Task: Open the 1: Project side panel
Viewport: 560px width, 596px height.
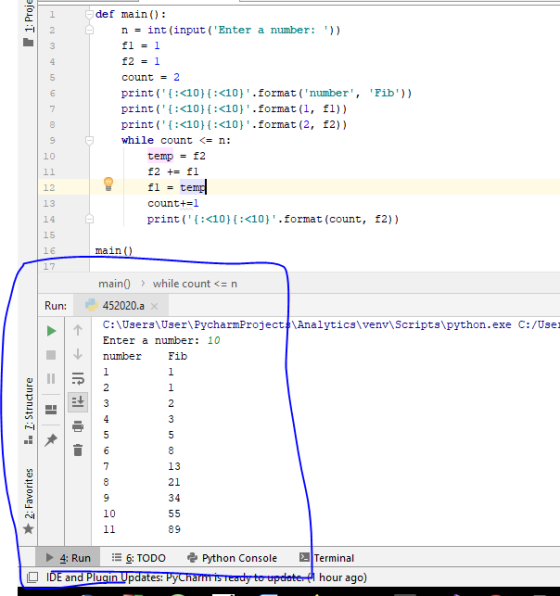Action: click(29, 23)
